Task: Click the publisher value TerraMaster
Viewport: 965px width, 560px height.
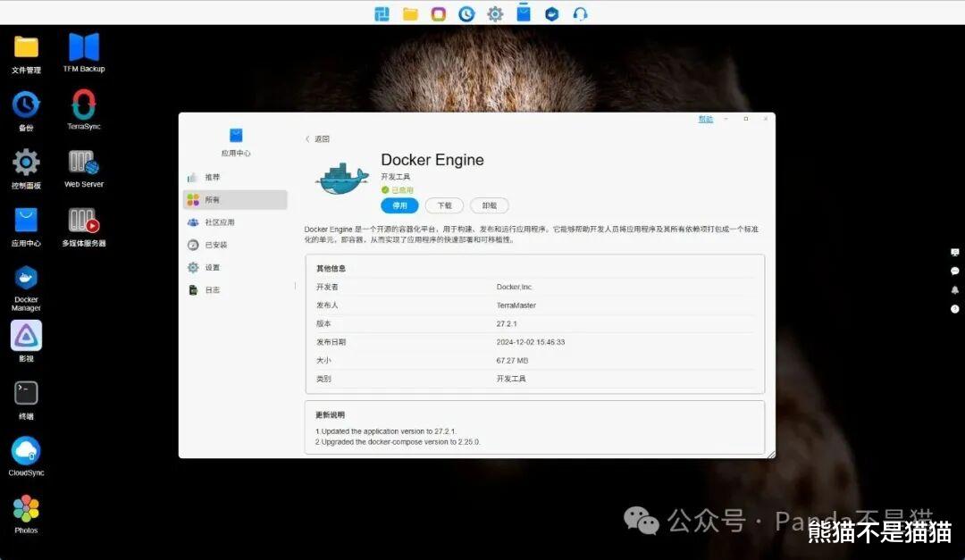Action: (x=516, y=305)
